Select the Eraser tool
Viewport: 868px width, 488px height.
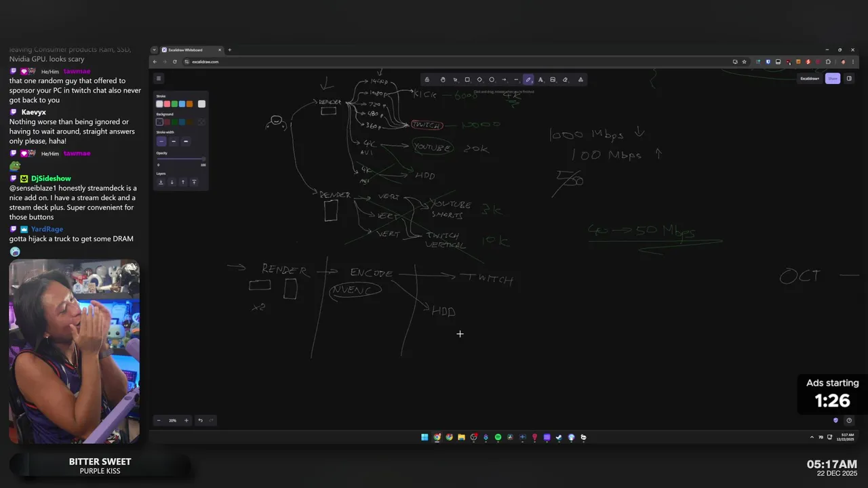click(565, 79)
